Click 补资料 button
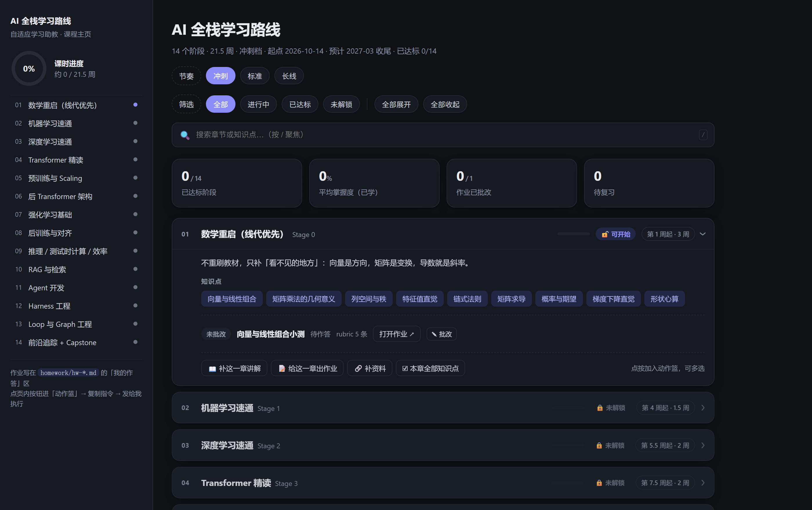This screenshot has height=510, width=812. tap(369, 369)
